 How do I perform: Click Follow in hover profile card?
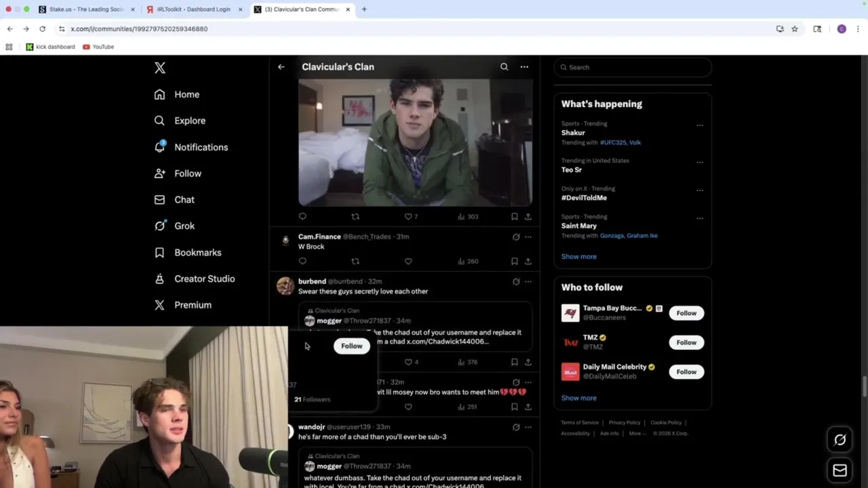coord(351,346)
